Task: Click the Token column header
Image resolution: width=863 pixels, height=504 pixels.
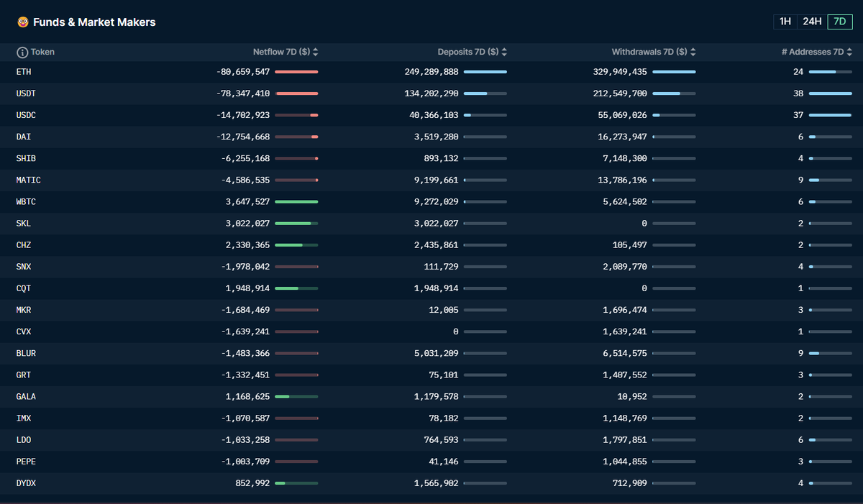Action: pos(42,52)
